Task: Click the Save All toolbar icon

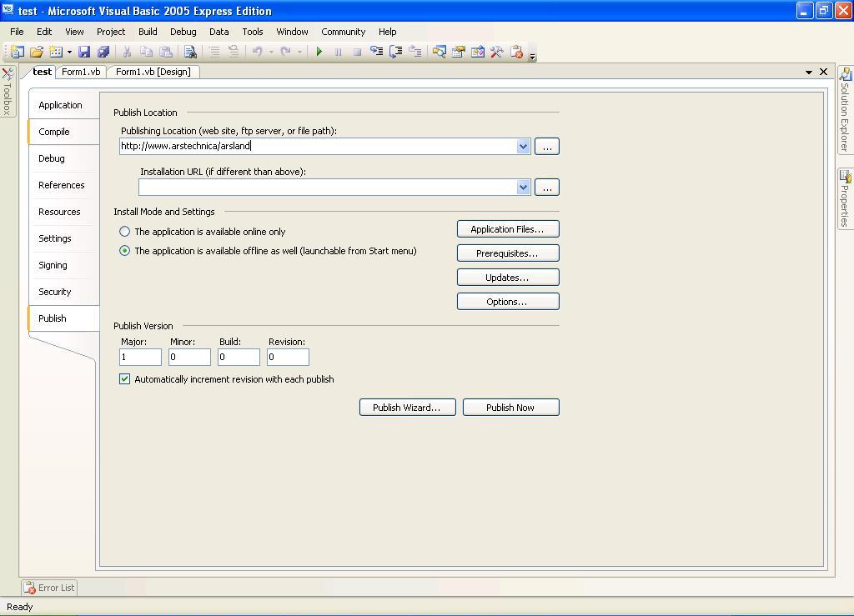Action: point(103,52)
